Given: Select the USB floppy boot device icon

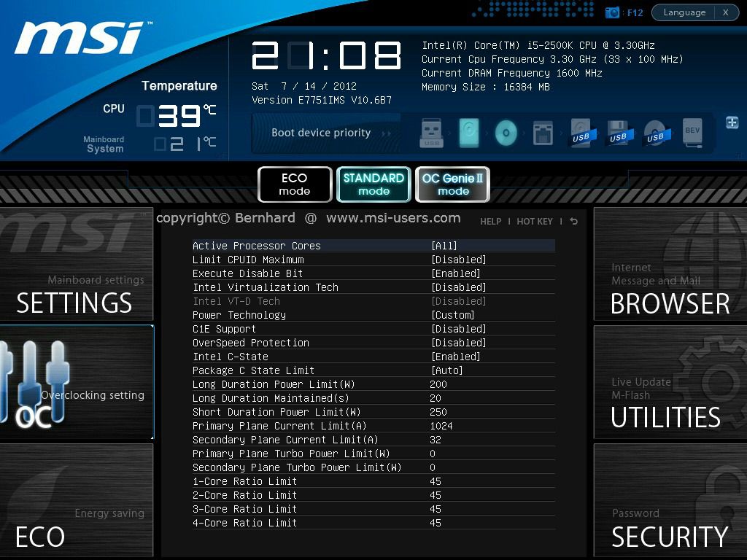Looking at the screenshot, I should pos(618,132).
